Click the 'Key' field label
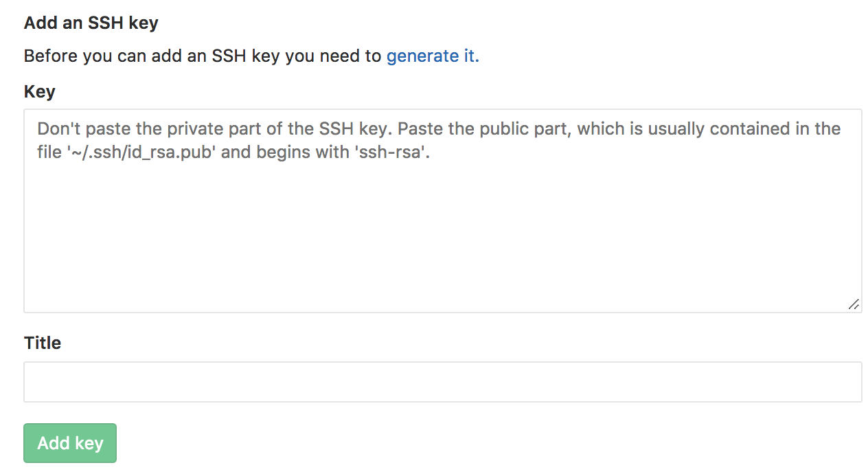Viewport: 868px width, 474px height. pos(40,92)
